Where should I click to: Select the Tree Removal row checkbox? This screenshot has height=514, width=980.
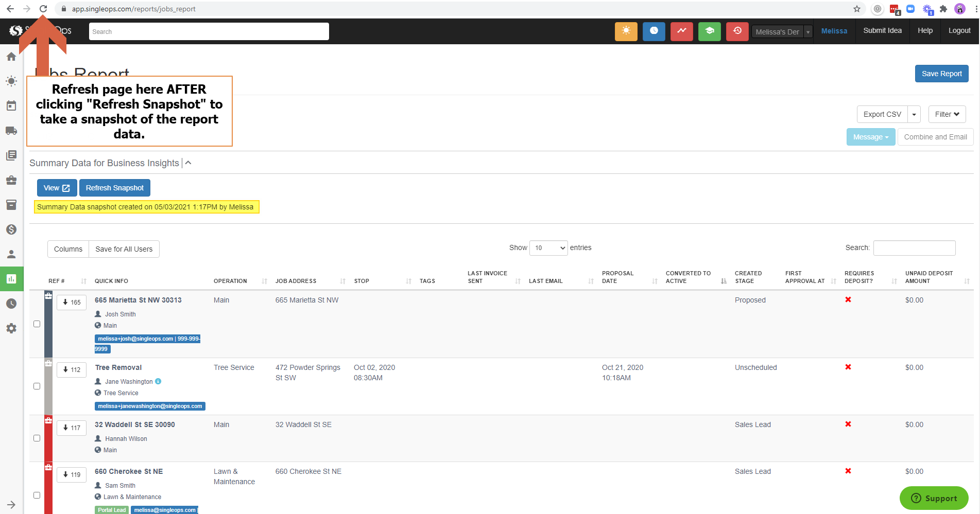[37, 386]
